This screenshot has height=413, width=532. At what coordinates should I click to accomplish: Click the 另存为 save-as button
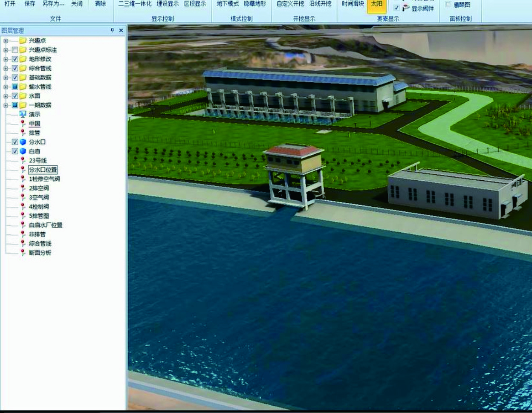(x=53, y=4)
